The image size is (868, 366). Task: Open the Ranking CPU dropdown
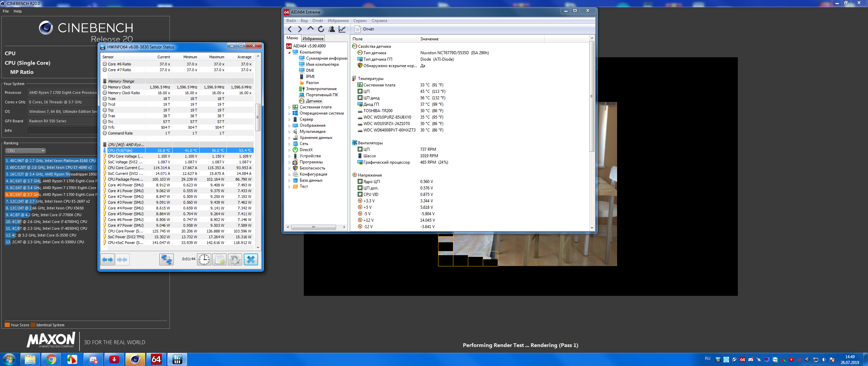(x=25, y=151)
